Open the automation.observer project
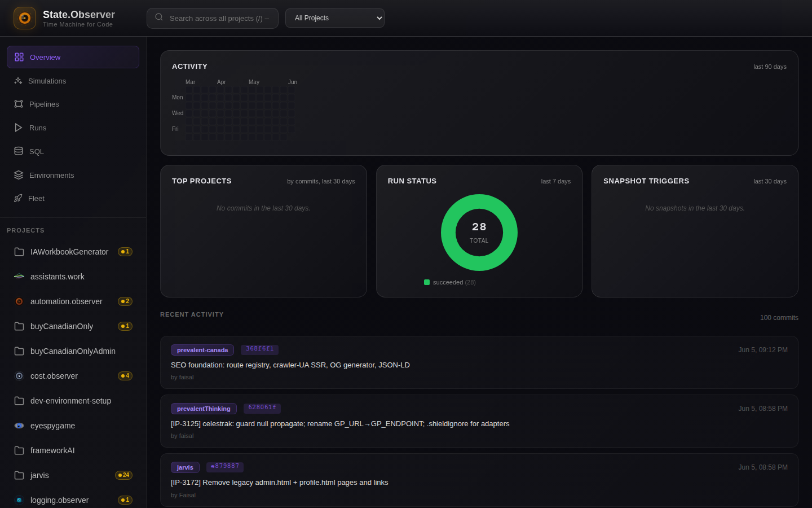812x508 pixels. 73,301
